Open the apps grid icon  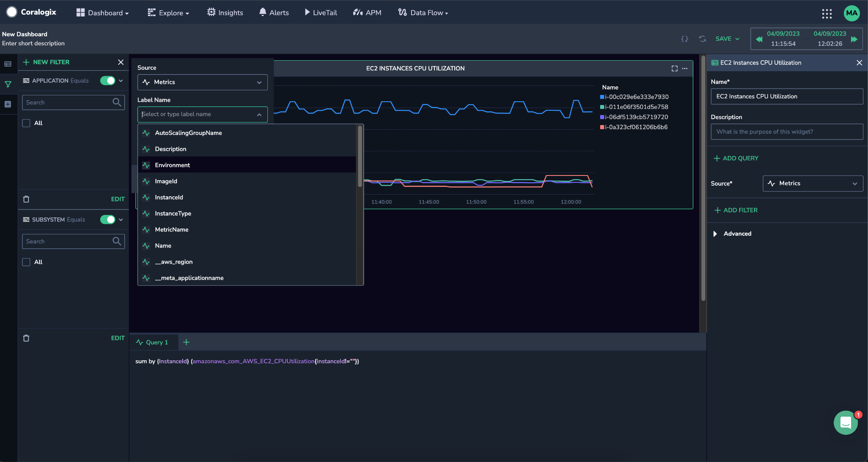[x=826, y=13]
